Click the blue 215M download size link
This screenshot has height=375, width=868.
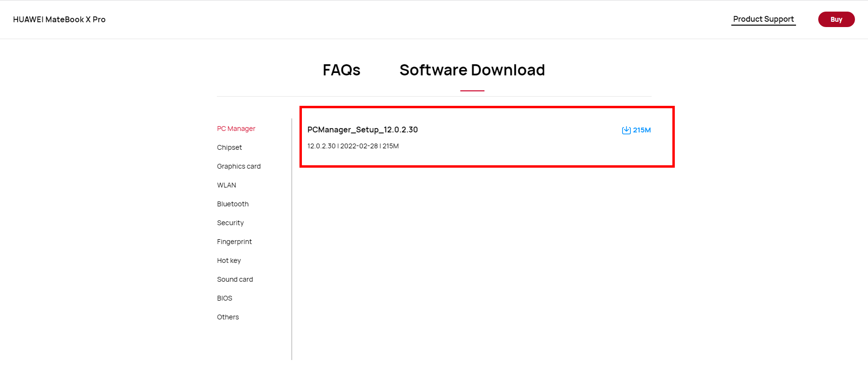coord(642,130)
